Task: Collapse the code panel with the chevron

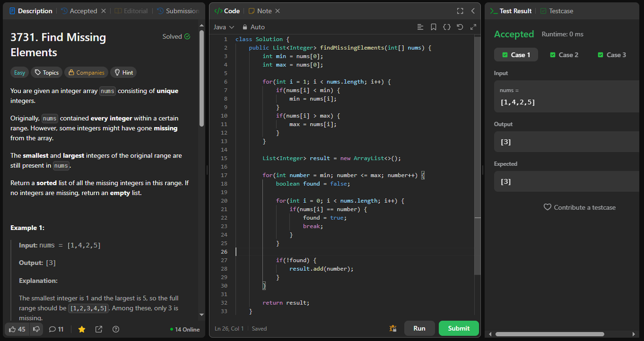Action: [x=472, y=10]
